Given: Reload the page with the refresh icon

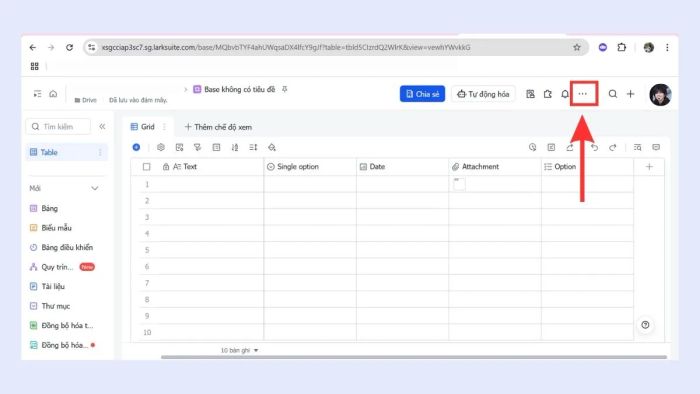Looking at the screenshot, I should (x=69, y=47).
